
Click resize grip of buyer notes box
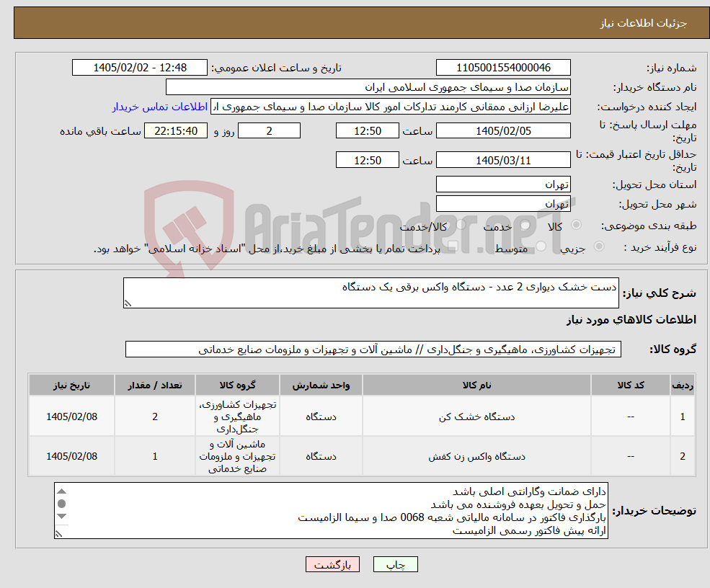pyautogui.click(x=58, y=534)
